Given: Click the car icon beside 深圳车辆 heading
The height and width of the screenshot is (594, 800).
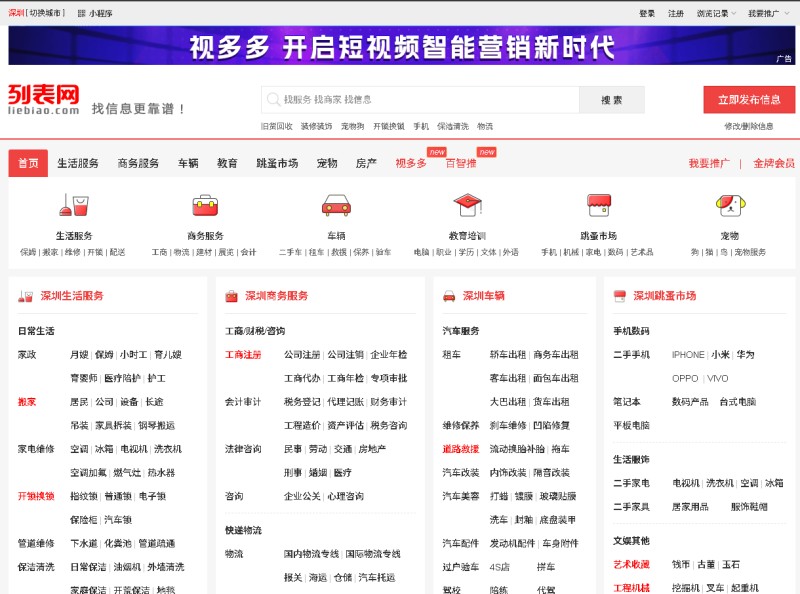Looking at the screenshot, I should tap(449, 296).
